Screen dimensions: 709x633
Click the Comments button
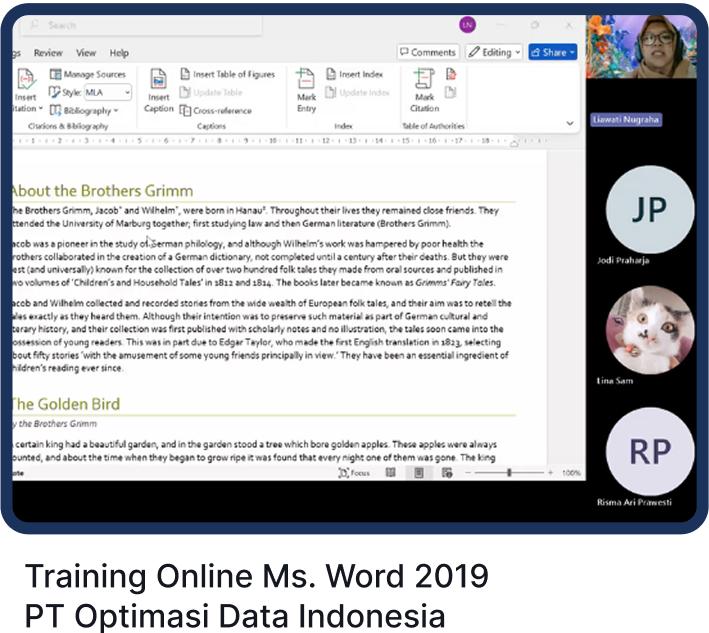coord(427,52)
